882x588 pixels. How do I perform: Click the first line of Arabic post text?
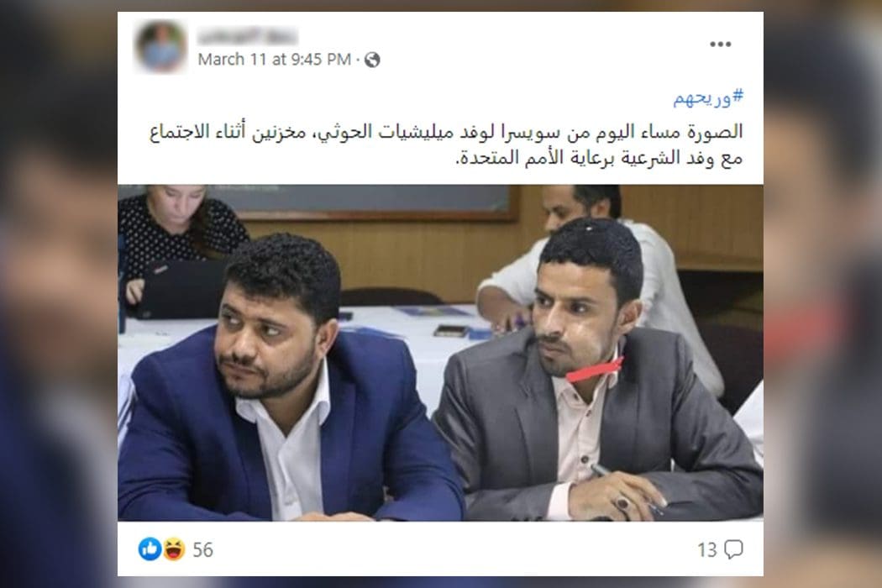(446, 133)
